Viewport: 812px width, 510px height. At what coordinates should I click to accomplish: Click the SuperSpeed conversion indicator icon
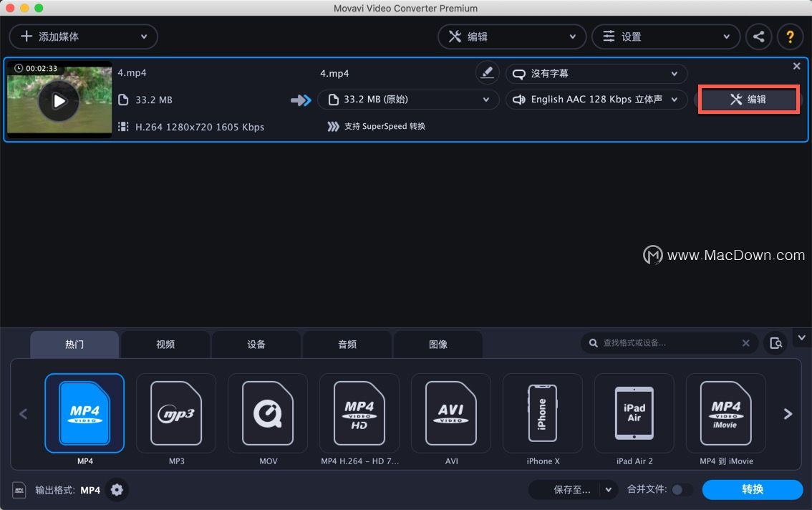(333, 127)
